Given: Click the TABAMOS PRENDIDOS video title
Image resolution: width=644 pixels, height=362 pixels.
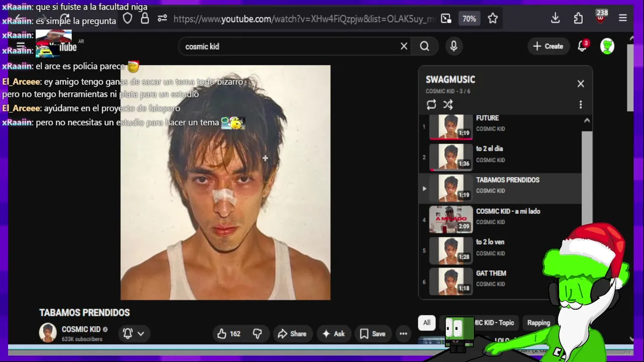Looking at the screenshot, I should click(x=85, y=313).
